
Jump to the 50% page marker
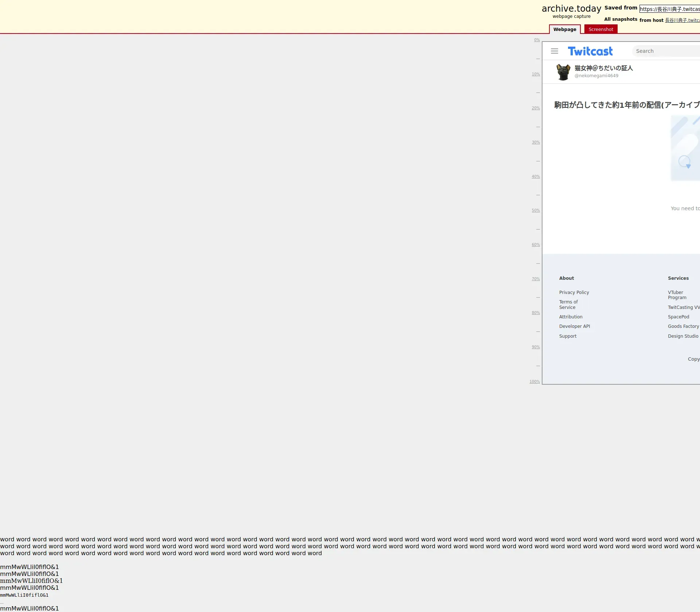point(535,211)
